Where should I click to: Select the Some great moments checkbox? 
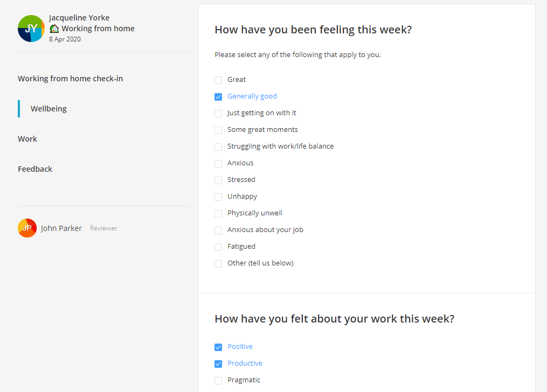pyautogui.click(x=218, y=130)
